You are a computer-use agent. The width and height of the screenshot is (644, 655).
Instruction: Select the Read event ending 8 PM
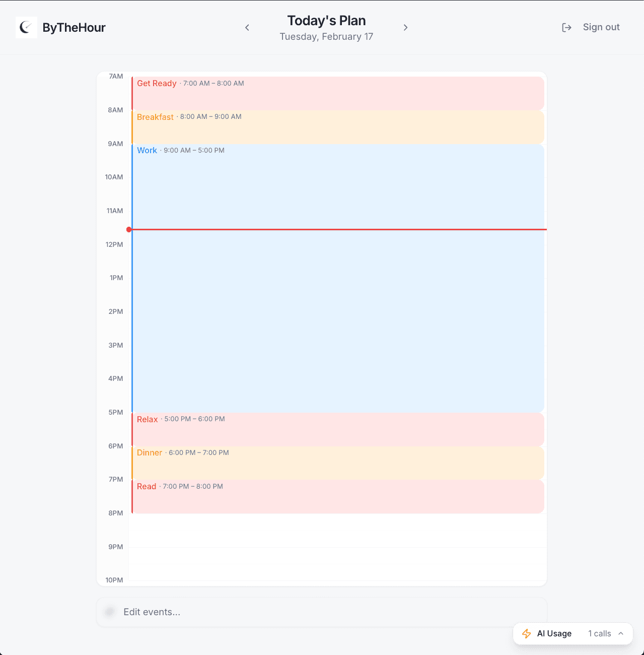click(x=337, y=496)
